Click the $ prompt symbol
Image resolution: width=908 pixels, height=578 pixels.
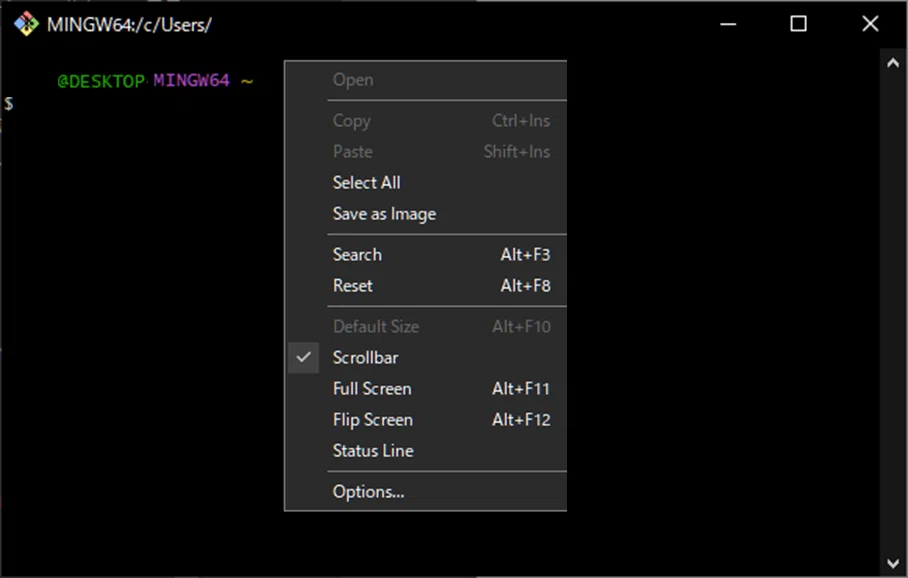pyautogui.click(x=8, y=104)
